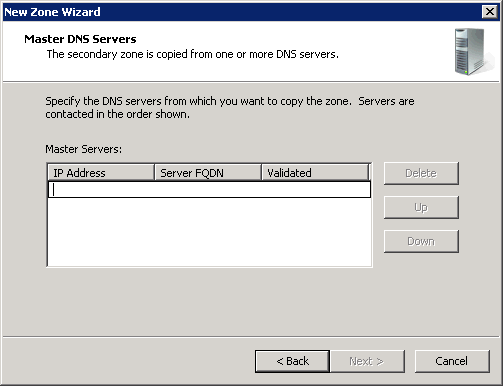This screenshot has width=503, height=386.
Task: Click the Up button
Action: [x=421, y=207]
